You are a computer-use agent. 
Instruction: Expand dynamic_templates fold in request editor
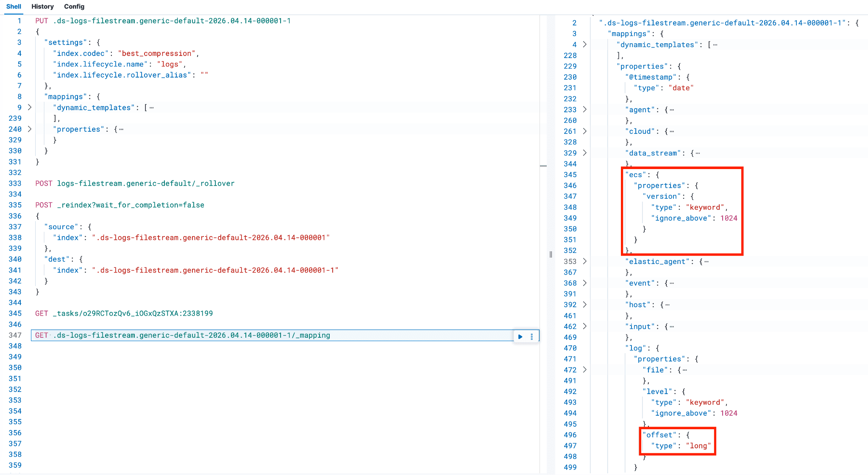(30, 107)
